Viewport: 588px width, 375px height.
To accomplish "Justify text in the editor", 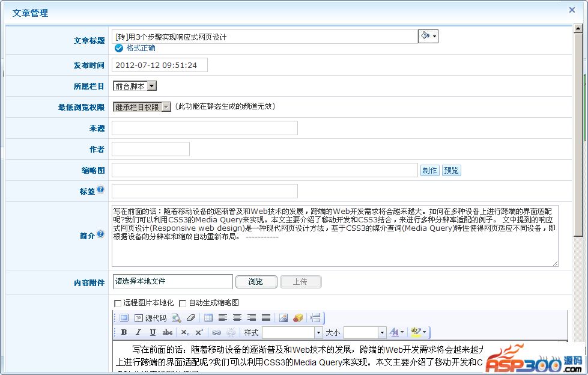I will pyautogui.click(x=266, y=318).
